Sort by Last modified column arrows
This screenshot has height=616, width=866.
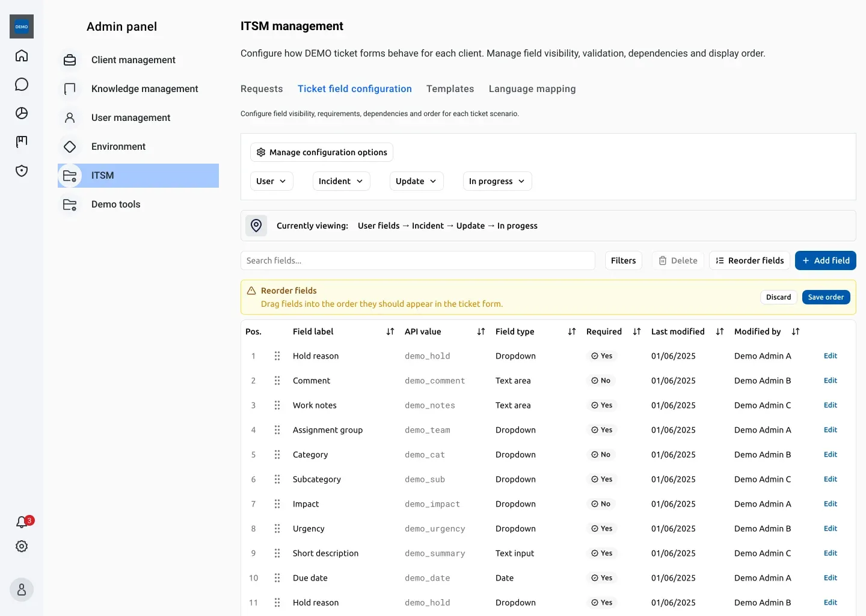(720, 331)
